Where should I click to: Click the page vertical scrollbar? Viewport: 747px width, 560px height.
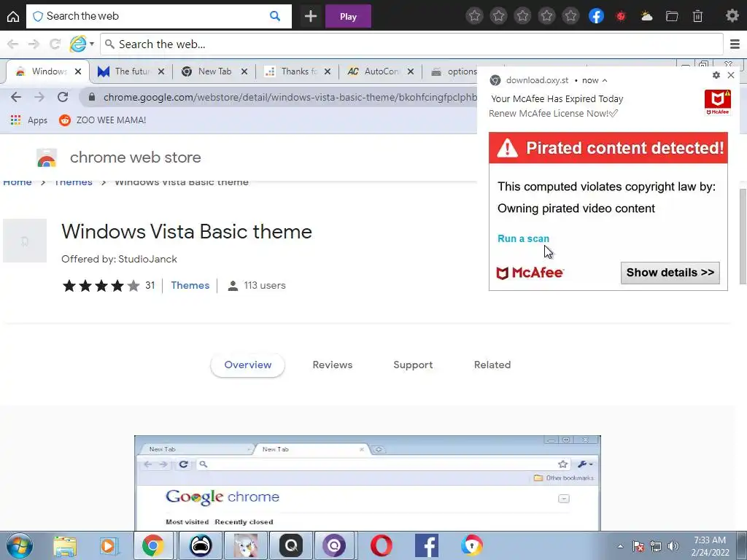click(742, 236)
